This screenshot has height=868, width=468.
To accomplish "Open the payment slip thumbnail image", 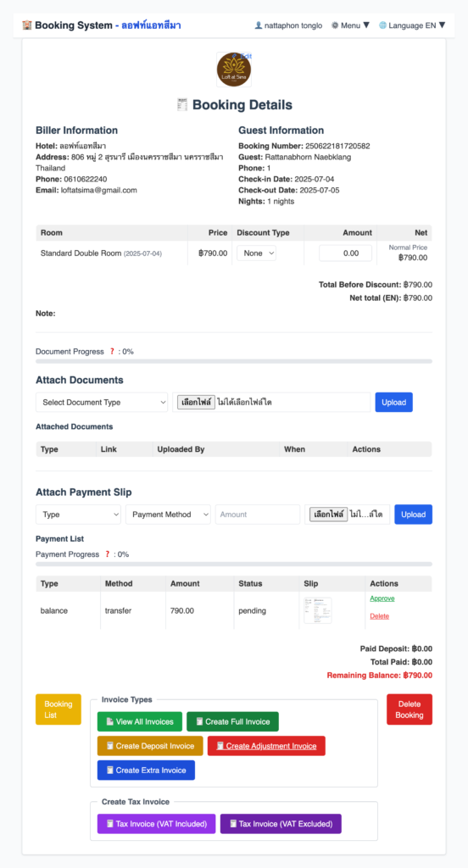I will click(x=318, y=610).
